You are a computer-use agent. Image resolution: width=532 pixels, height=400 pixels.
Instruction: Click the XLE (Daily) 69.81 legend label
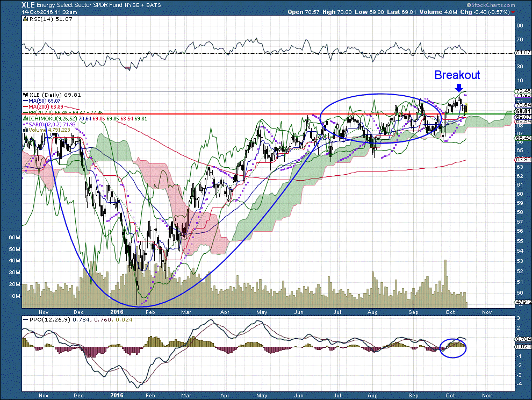[x=56, y=95]
